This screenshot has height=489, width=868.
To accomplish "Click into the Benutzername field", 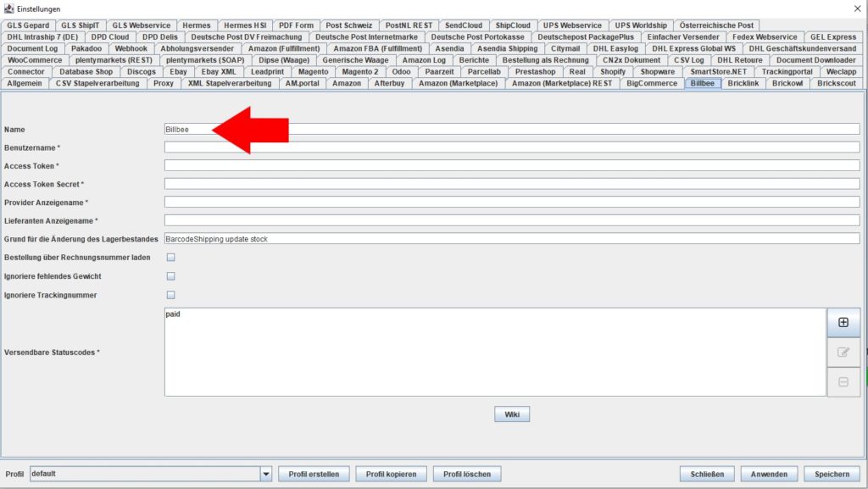I will click(512, 147).
